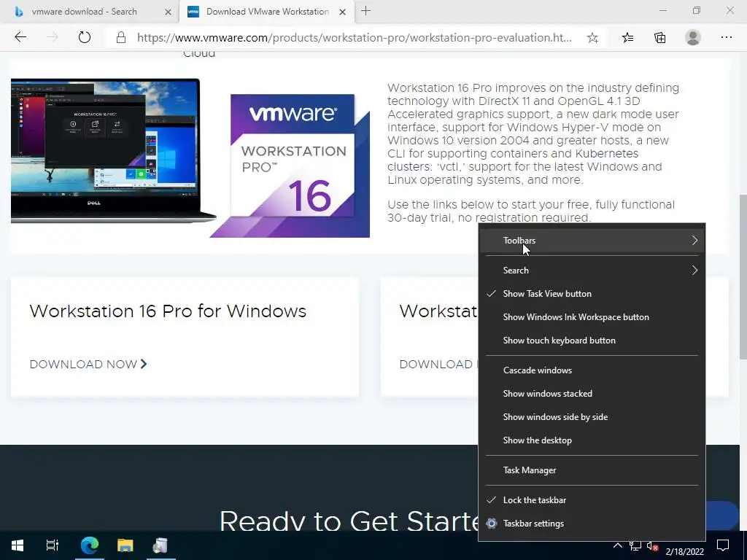Show hidden system tray icons
Viewport: 747px width, 560px height.
[617, 545]
